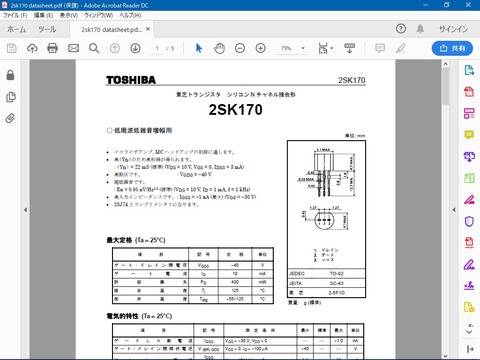Switch to the ホーム tab
This screenshot has width=480, height=360.
pos(16,29)
